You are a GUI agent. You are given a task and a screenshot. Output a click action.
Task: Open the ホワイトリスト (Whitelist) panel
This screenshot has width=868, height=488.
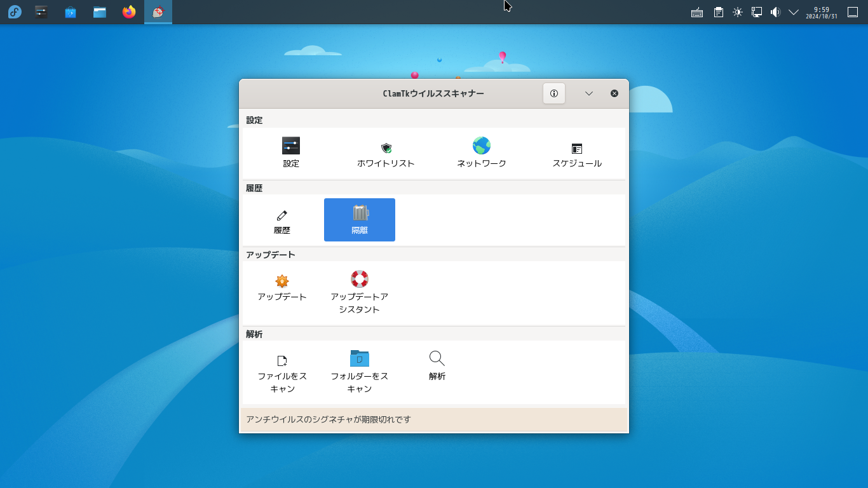click(386, 152)
